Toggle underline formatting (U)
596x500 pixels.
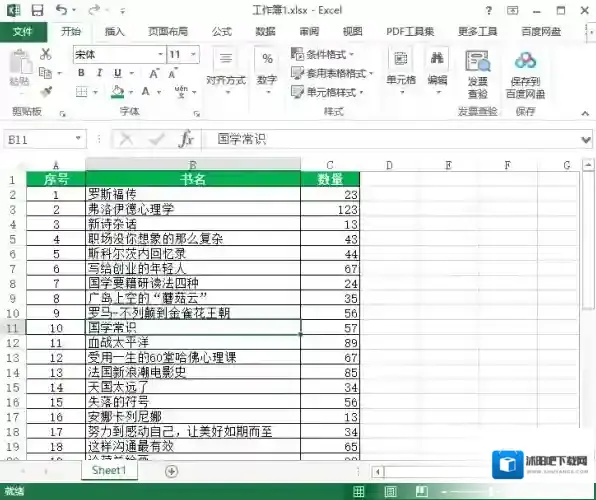point(118,73)
